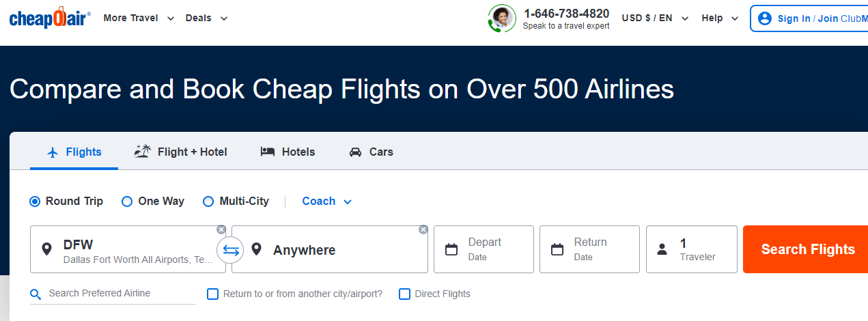Screen dimensions: 868x321
Task: Click the CheapOair logo
Action: (x=50, y=18)
